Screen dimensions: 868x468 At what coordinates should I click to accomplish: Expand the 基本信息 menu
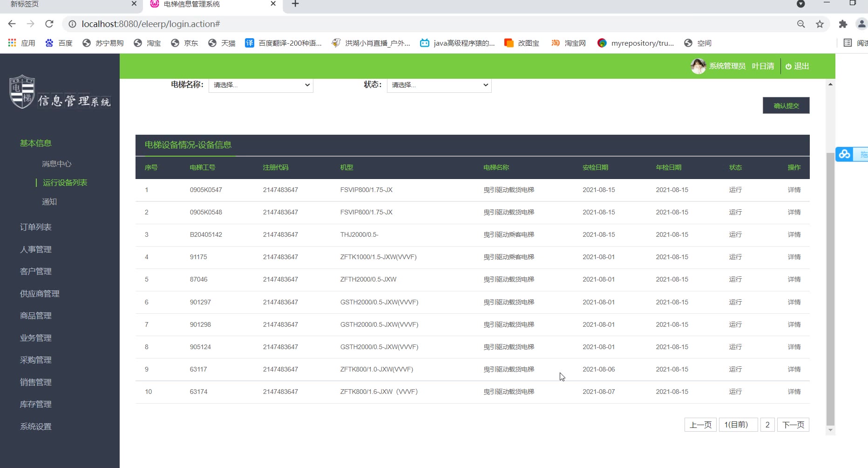pos(36,143)
